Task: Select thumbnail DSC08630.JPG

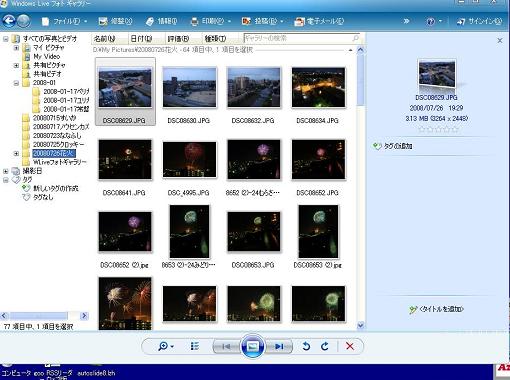Action: tap(189, 87)
